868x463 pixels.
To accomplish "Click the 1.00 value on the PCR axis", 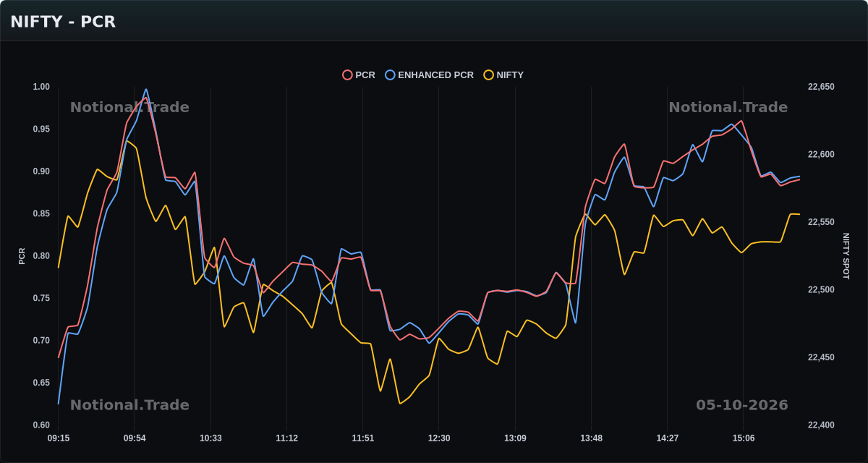I will (41, 87).
